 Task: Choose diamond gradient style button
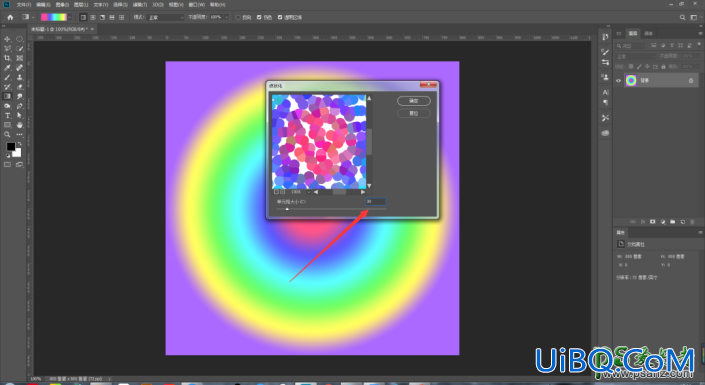coord(121,17)
